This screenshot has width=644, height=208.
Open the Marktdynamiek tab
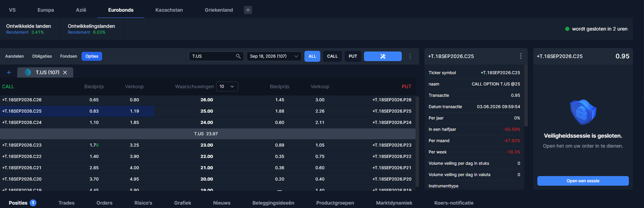coord(394,203)
